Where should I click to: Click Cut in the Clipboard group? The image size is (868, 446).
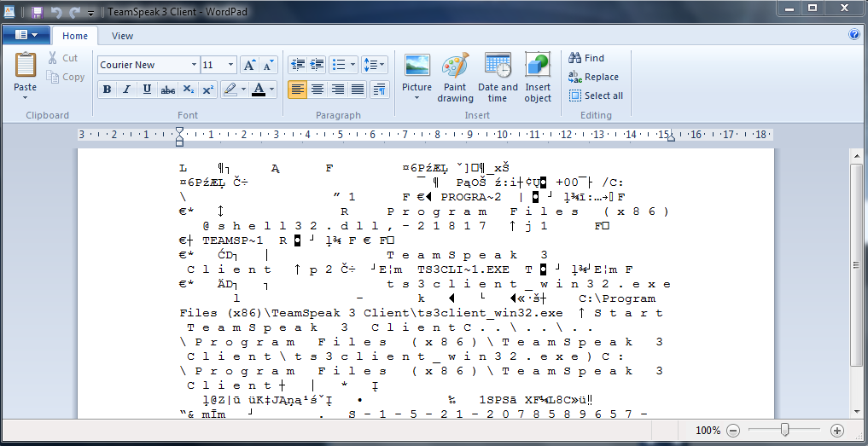62,58
